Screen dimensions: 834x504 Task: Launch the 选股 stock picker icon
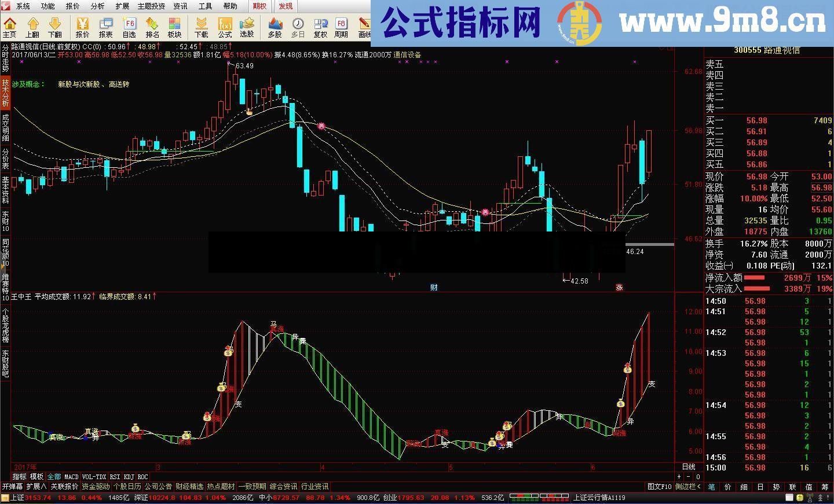[x=247, y=27]
